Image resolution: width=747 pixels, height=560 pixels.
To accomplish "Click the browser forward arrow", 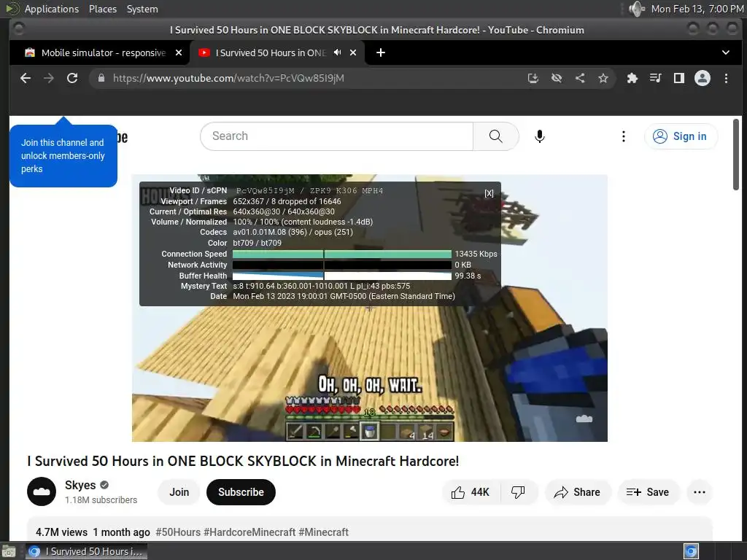I will point(49,78).
